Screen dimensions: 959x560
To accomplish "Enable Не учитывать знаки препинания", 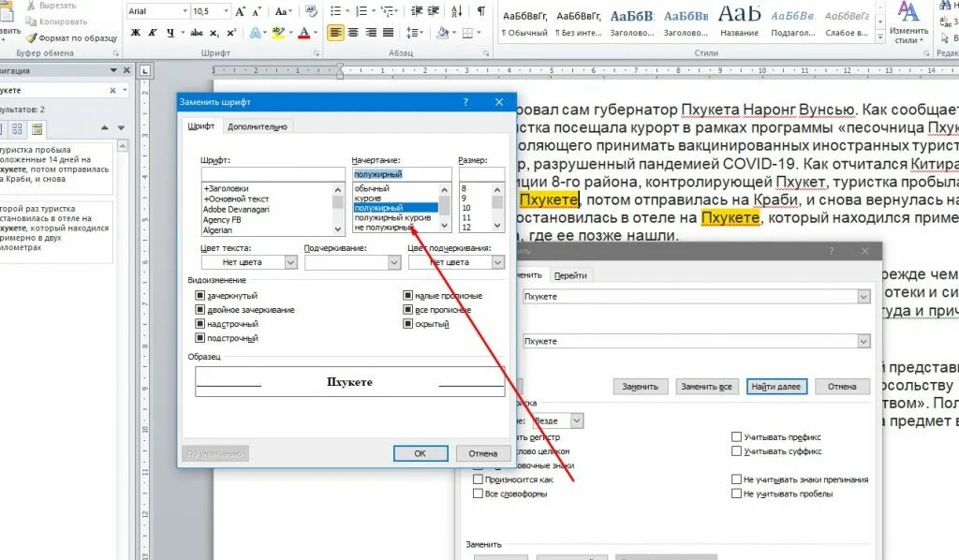I will click(x=736, y=479).
